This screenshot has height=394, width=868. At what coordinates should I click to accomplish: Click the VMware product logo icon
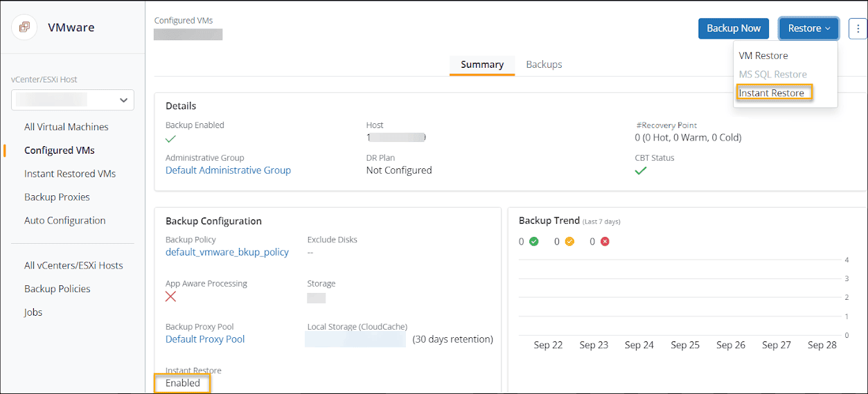25,28
